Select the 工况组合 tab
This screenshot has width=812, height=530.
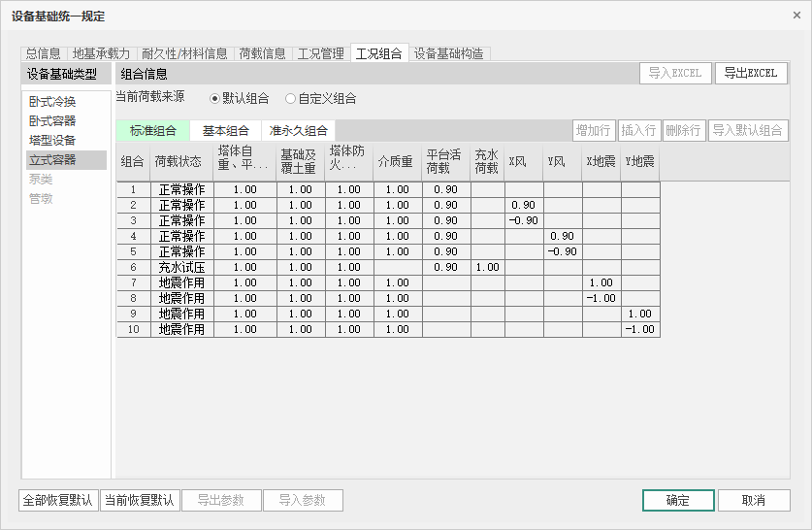click(379, 52)
